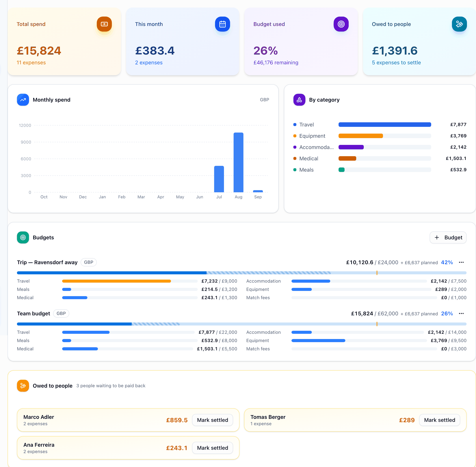Open the Trip — Ravensdorf away options menu
This screenshot has width=476, height=467.
point(461,262)
